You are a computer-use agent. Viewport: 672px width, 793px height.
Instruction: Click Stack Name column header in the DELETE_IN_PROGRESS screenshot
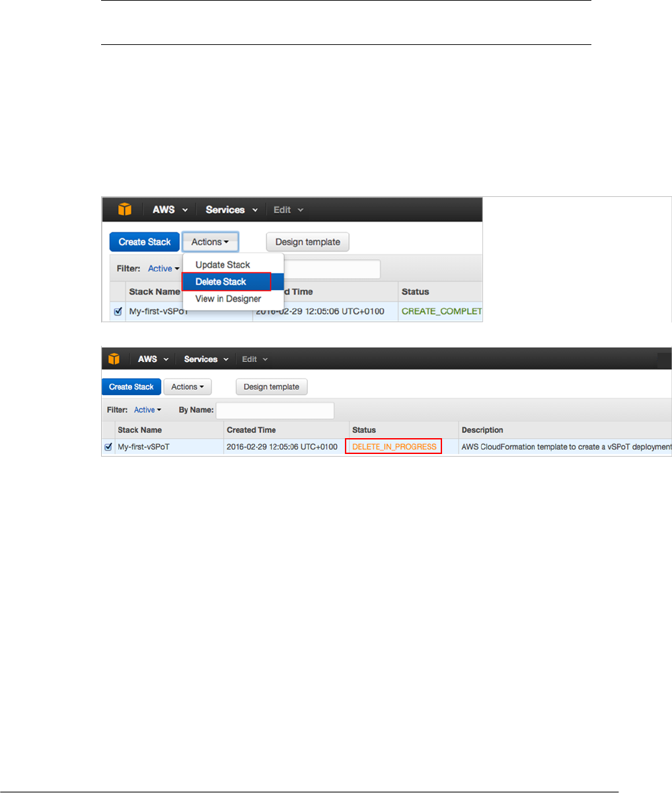[x=139, y=430]
